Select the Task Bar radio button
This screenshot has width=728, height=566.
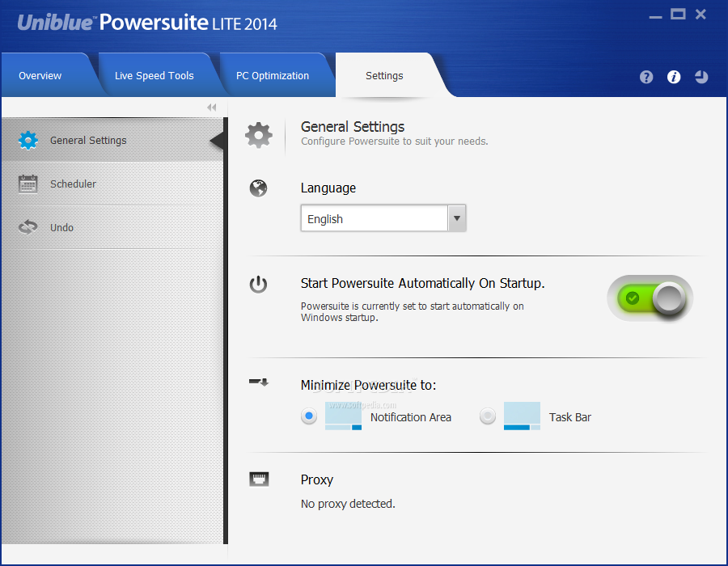(488, 416)
